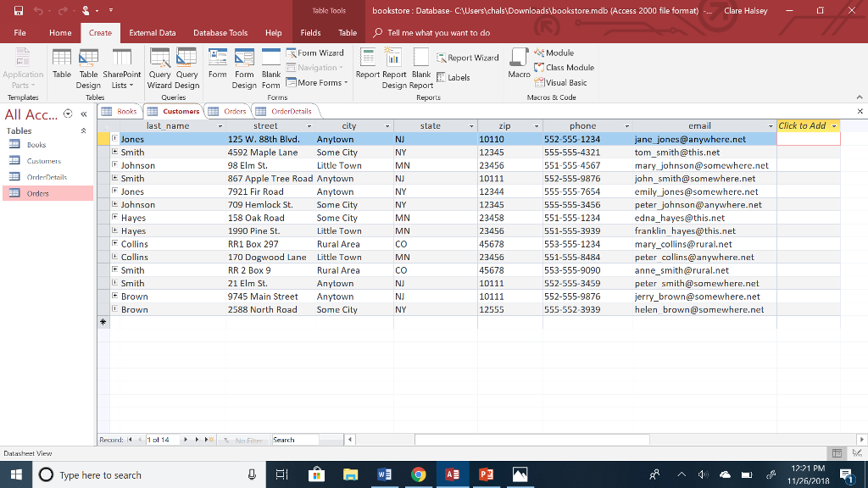Image resolution: width=868 pixels, height=488 pixels.
Task: Create a new Macro
Action: point(518,68)
